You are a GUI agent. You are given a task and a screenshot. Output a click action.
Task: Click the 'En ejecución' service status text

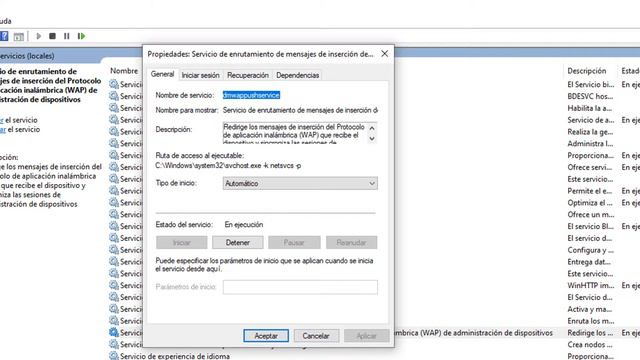[244, 225]
